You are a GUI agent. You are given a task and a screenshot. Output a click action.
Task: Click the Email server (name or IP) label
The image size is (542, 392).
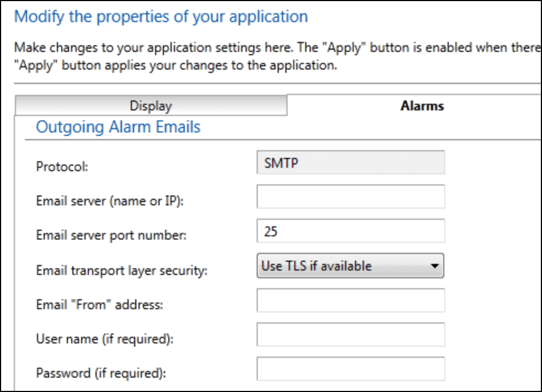pyautogui.click(x=109, y=201)
